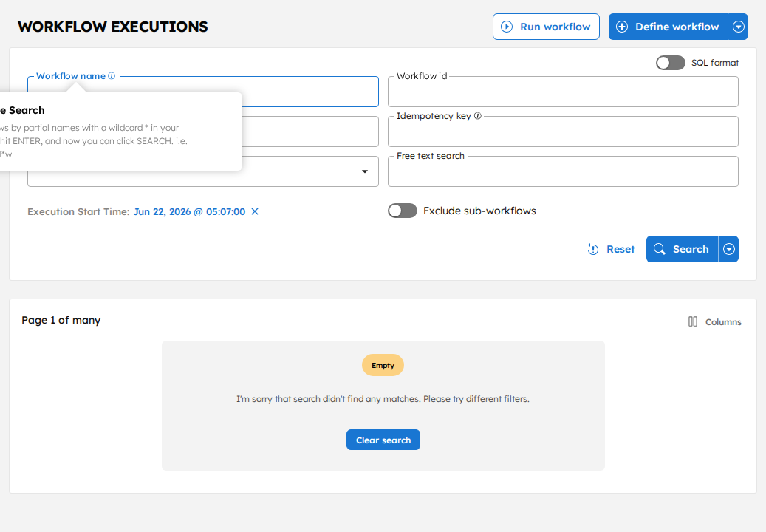Open the Define workflow dropdown arrow
Screen dimensions: 766x532
pos(738,27)
